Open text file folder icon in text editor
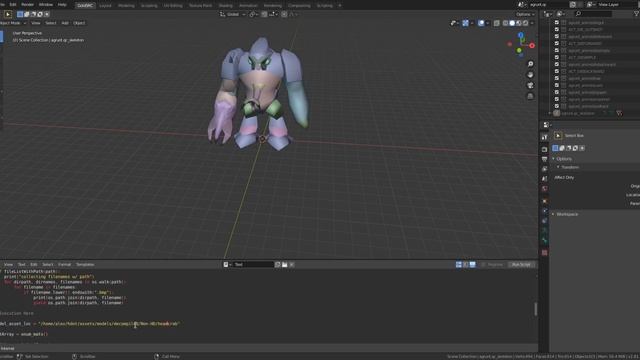 [284, 265]
